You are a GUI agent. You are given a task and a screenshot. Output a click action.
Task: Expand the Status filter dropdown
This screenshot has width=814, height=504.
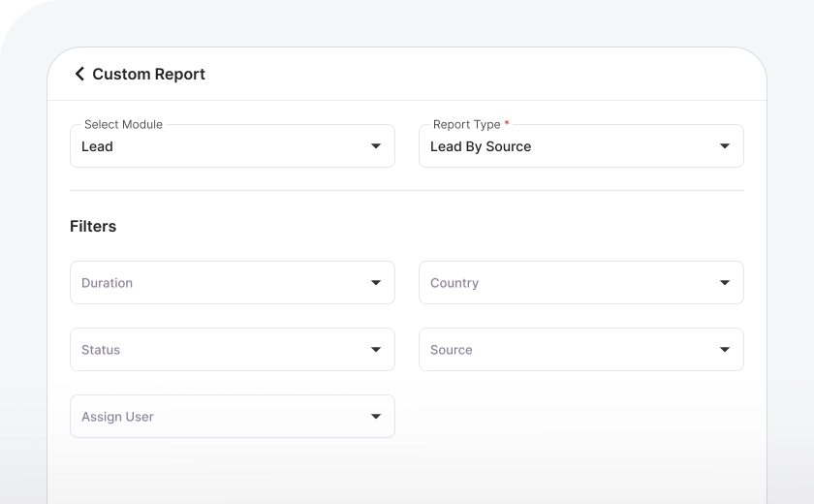[x=223, y=350]
